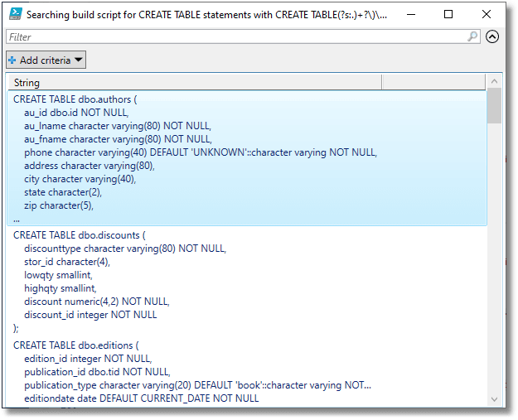
Task: Click the line 'zip character(5),'
Action: pyautogui.click(x=59, y=205)
